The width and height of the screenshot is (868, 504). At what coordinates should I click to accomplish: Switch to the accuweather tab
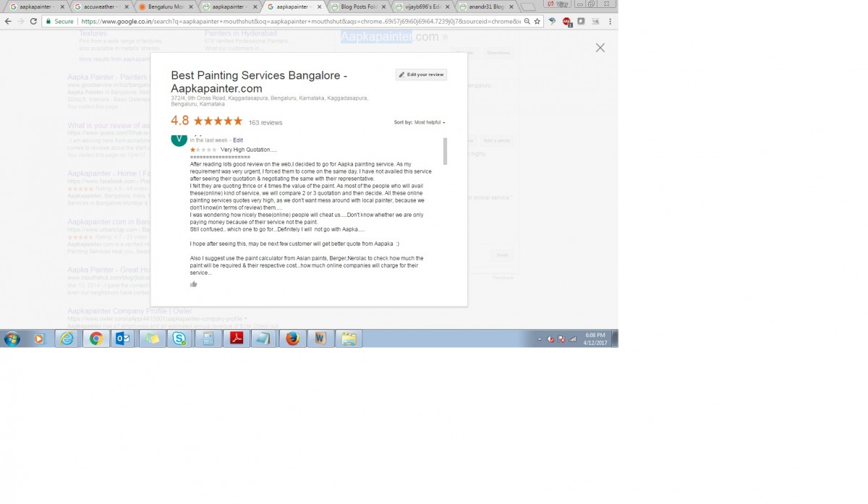[x=101, y=7]
